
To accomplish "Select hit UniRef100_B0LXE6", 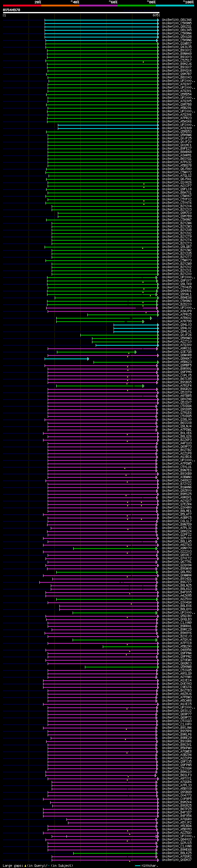I will 177,433.
